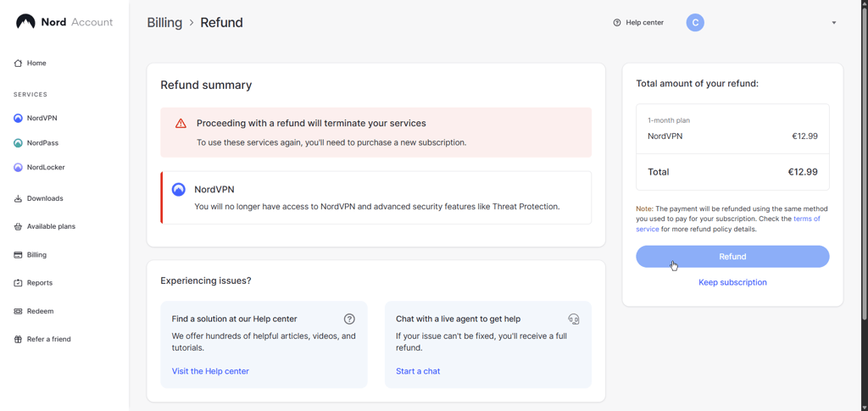This screenshot has width=868, height=411.
Task: Click the NordPass sidebar service icon
Action: [x=18, y=142]
